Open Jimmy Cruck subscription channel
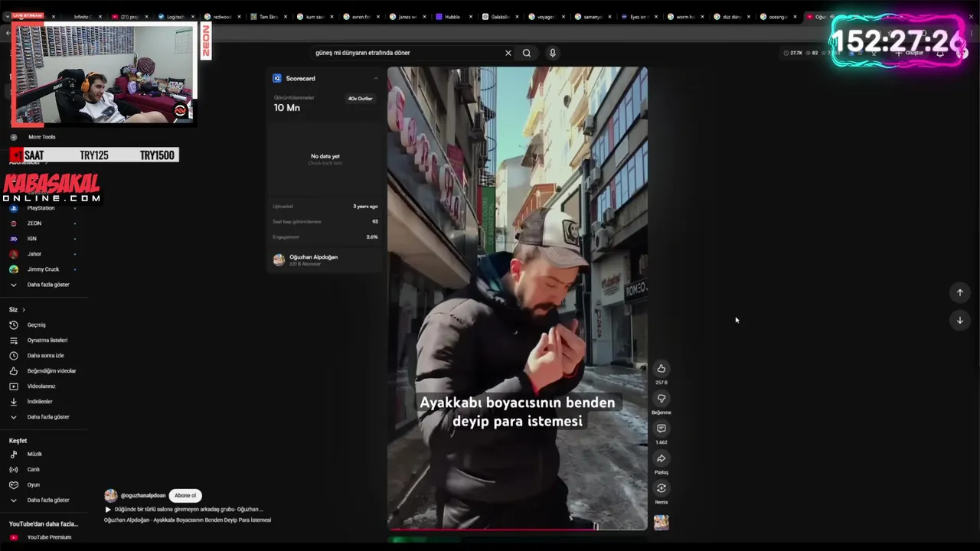This screenshot has width=980, height=551. pyautogui.click(x=44, y=269)
